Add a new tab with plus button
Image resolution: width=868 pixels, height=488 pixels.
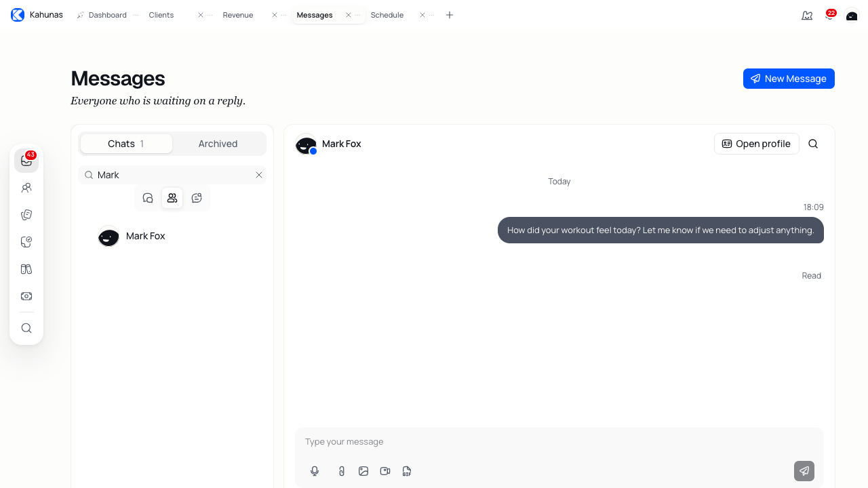pos(450,15)
